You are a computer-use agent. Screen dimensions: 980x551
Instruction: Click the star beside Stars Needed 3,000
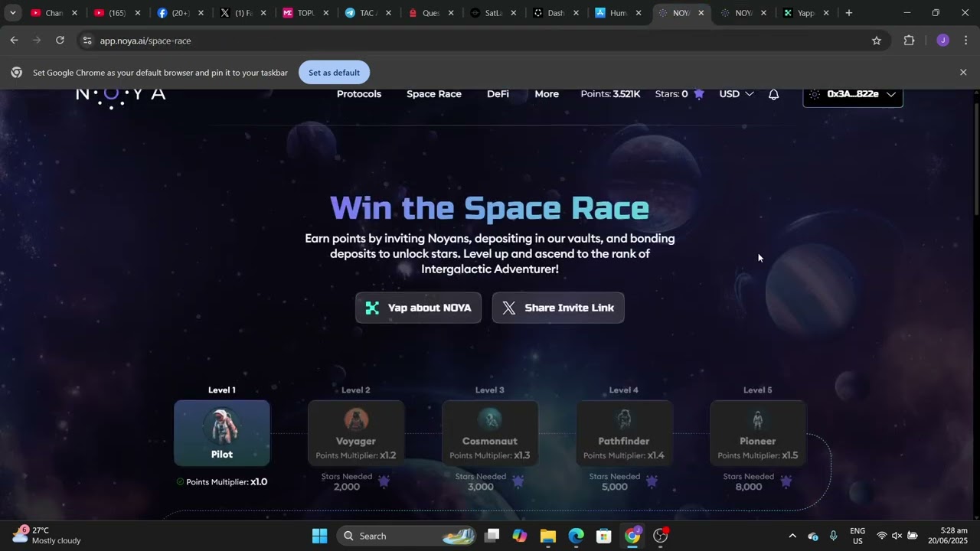tap(518, 481)
